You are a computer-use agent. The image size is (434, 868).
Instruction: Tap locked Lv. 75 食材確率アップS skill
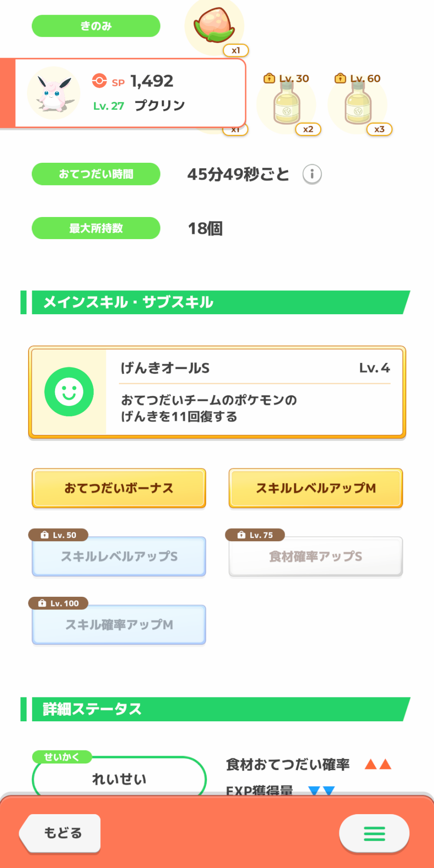click(316, 556)
